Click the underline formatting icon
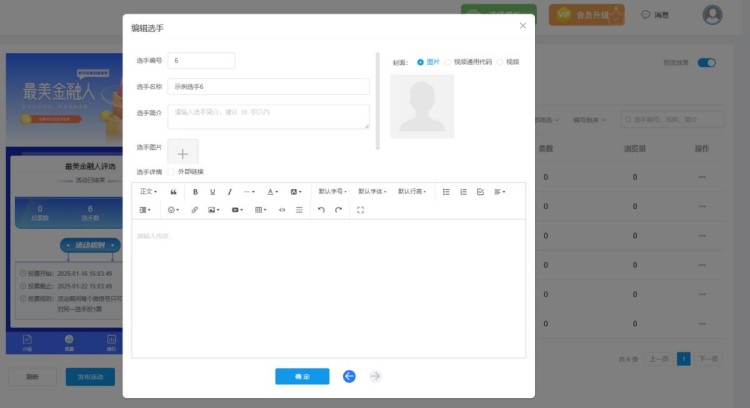Image resolution: width=750 pixels, height=408 pixels. pos(212,191)
